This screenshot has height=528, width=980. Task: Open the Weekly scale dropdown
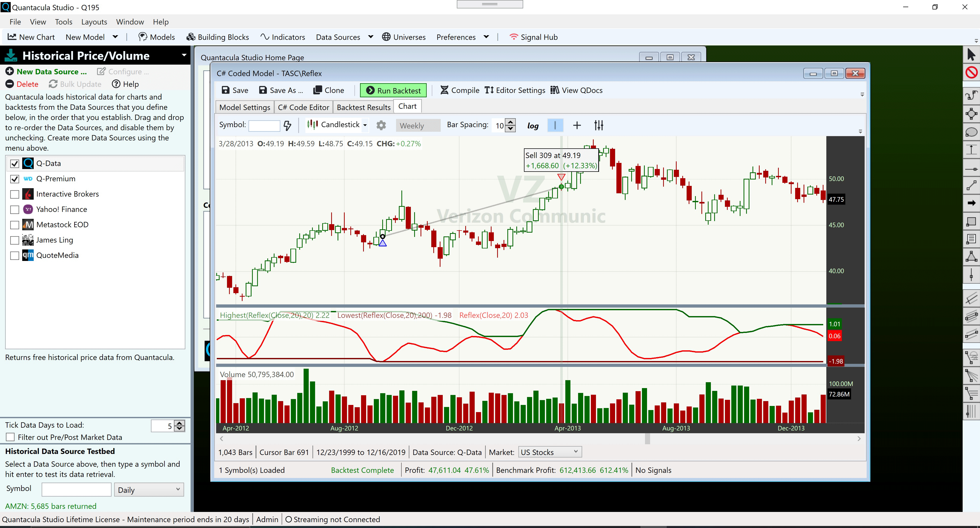(418, 126)
